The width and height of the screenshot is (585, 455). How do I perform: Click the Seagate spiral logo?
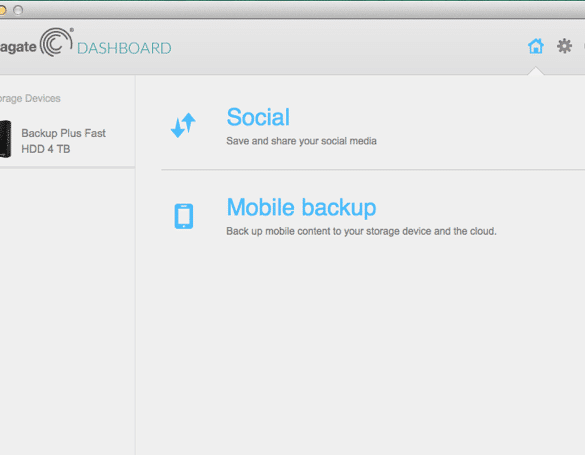click(56, 43)
